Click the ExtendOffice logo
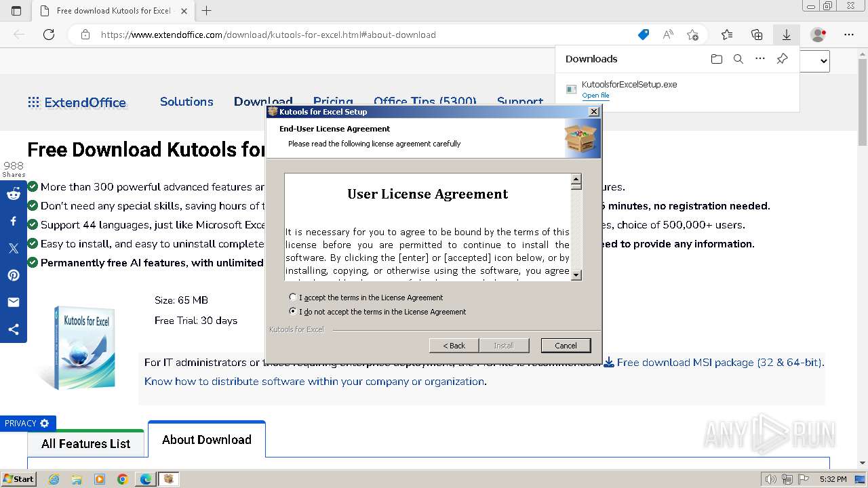The width and height of the screenshot is (868, 488). coord(77,102)
